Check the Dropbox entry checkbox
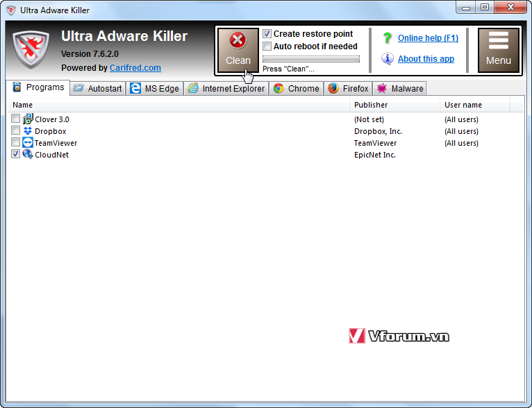 16,131
